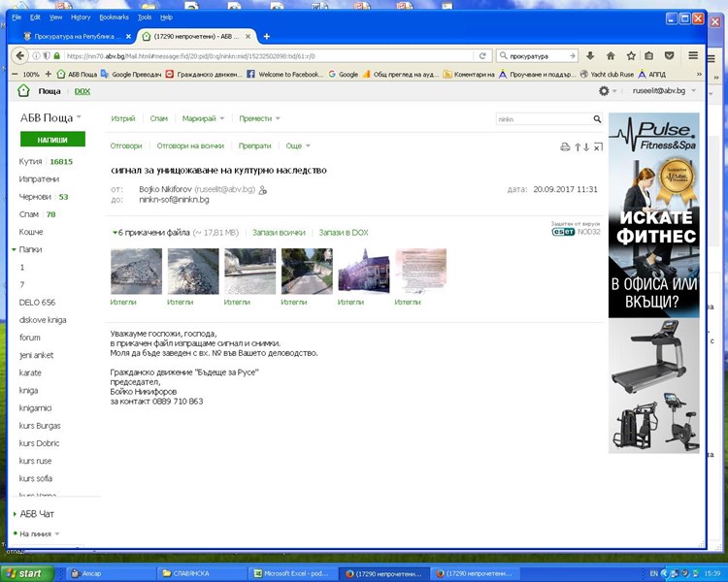Screen dimensions: 728x582
Task: Click the print email icon
Action: [565, 147]
